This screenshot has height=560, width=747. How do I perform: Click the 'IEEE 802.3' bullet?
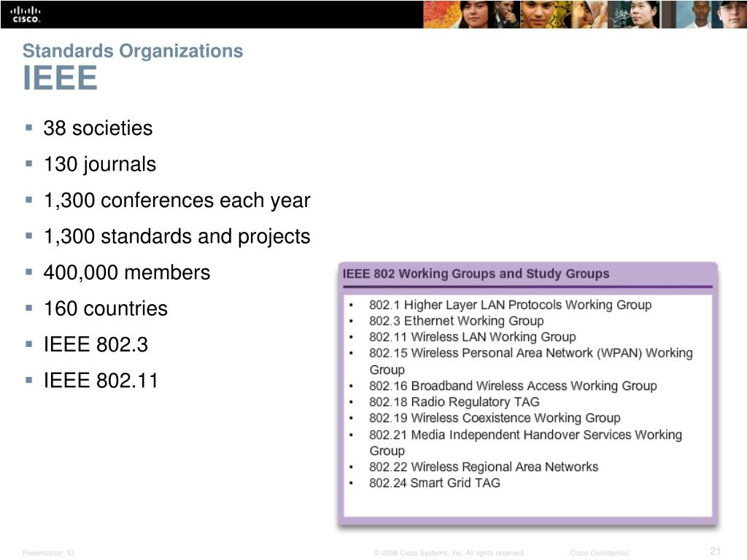pos(96,344)
